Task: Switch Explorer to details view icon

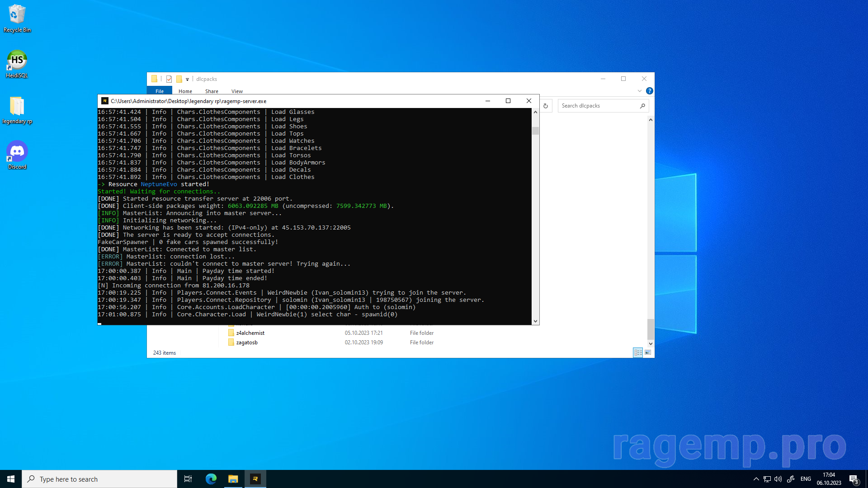Action: click(638, 352)
